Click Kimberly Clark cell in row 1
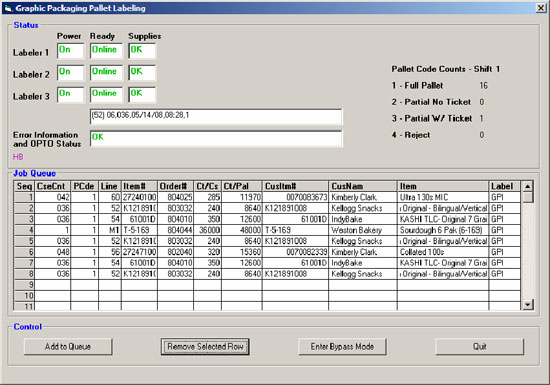 (363, 197)
